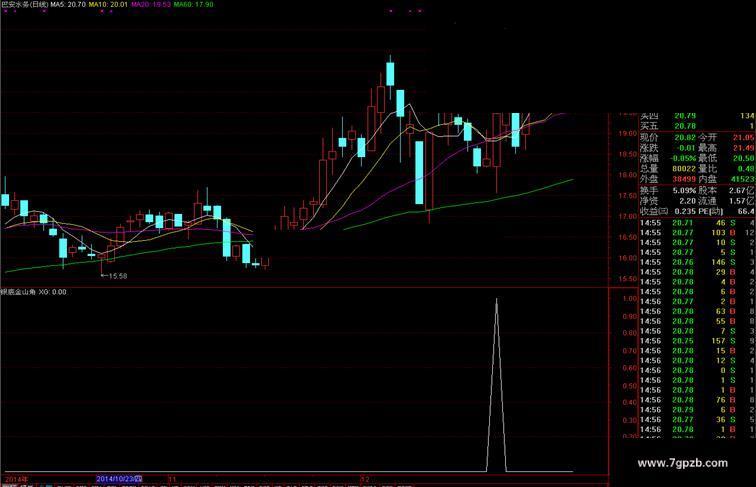Select the 14:55 trade with volume 146 S
The width and height of the screenshot is (756, 487).
click(697, 262)
